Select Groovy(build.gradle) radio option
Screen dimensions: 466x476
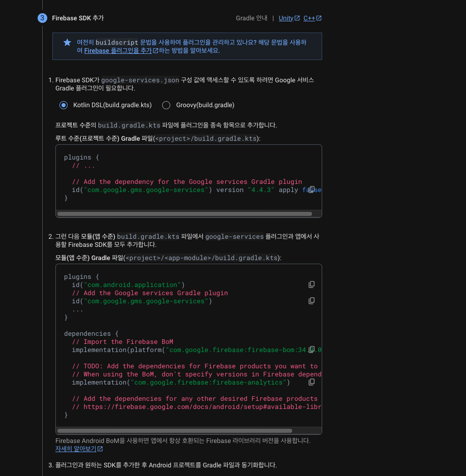click(x=166, y=105)
